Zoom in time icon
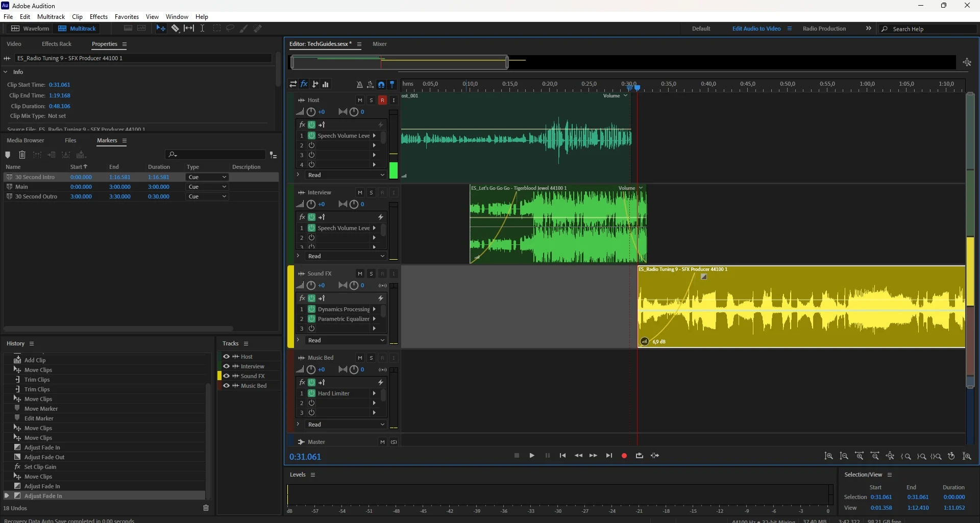Image resolution: width=980 pixels, height=523 pixels. tap(860, 456)
